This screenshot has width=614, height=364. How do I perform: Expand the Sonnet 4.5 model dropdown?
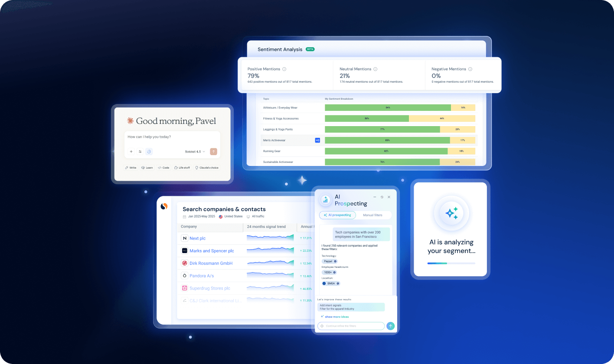pos(195,152)
